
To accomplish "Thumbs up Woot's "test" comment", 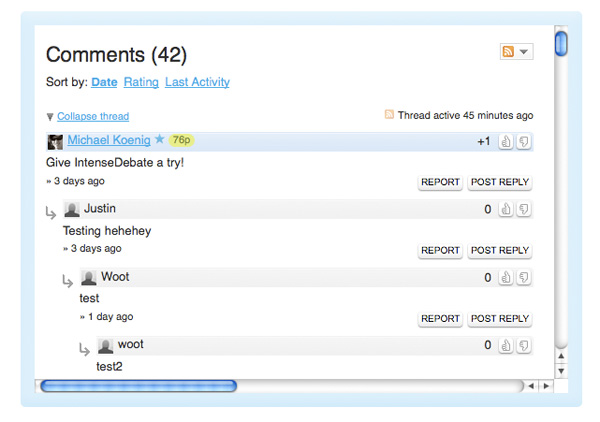I will click(x=506, y=277).
